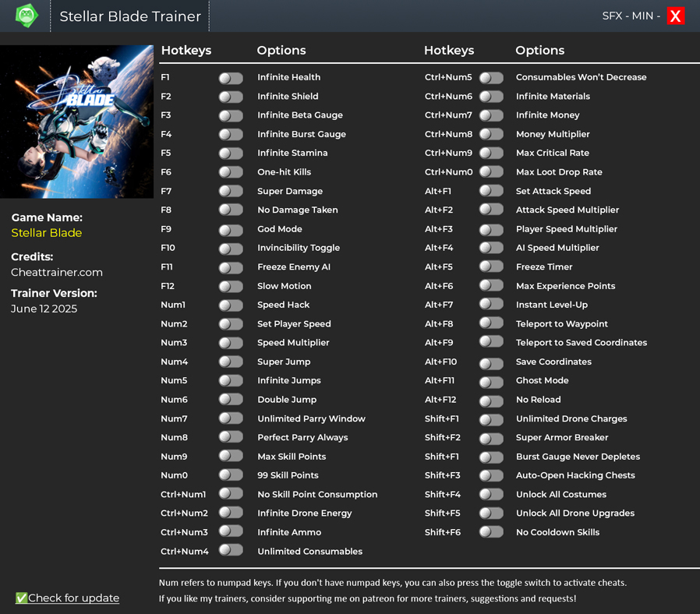
Task: Toggle the No Reload switch
Action: coord(491,401)
